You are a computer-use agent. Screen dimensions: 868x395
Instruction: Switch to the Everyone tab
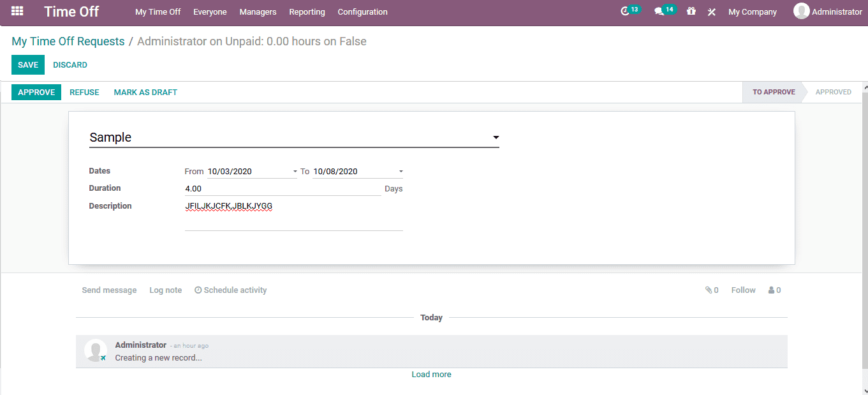210,11
